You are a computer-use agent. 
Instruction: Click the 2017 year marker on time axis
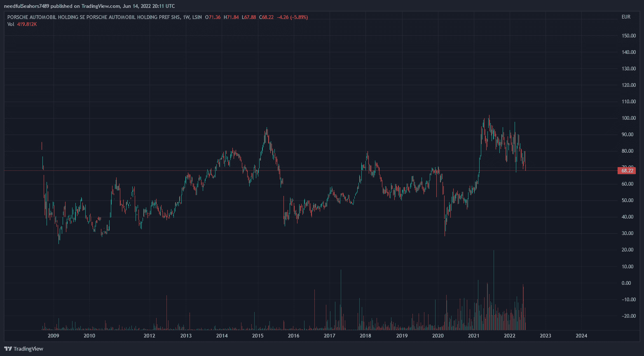pyautogui.click(x=330, y=336)
